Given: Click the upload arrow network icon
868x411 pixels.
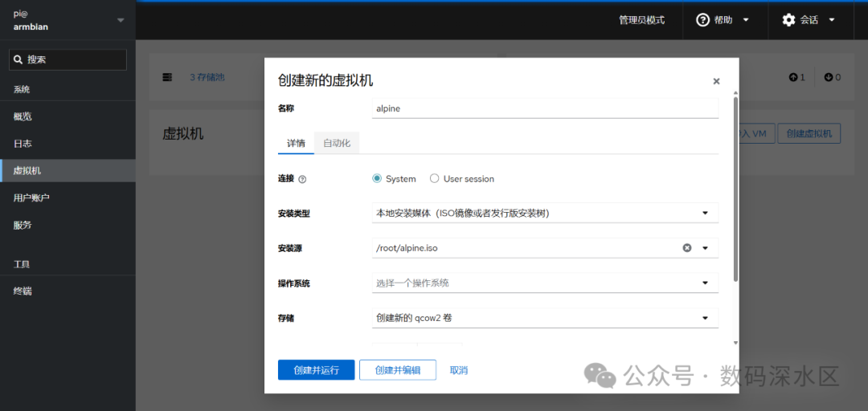Looking at the screenshot, I should click(793, 77).
